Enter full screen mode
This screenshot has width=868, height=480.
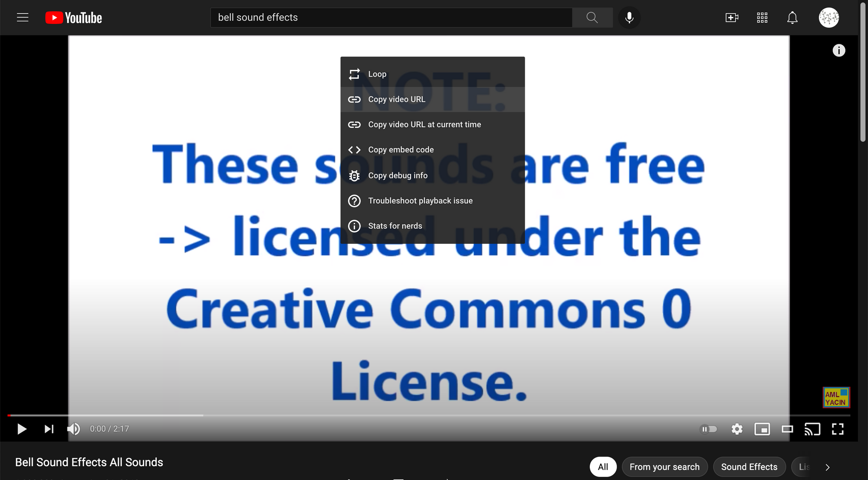pos(838,429)
